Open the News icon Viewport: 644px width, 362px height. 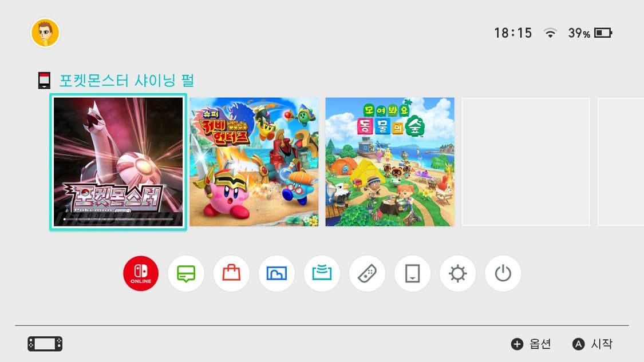click(186, 273)
